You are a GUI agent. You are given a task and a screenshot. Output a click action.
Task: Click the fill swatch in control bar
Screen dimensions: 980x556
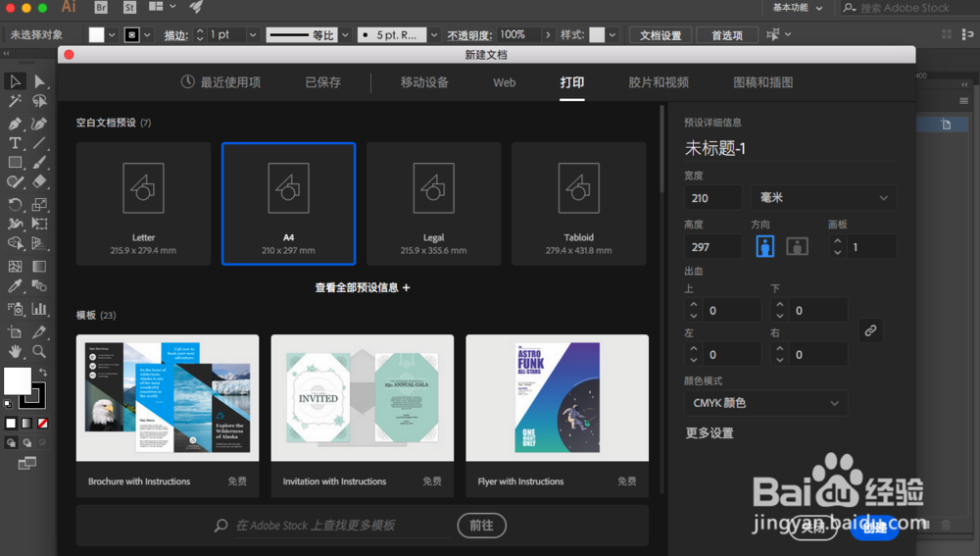(x=96, y=35)
